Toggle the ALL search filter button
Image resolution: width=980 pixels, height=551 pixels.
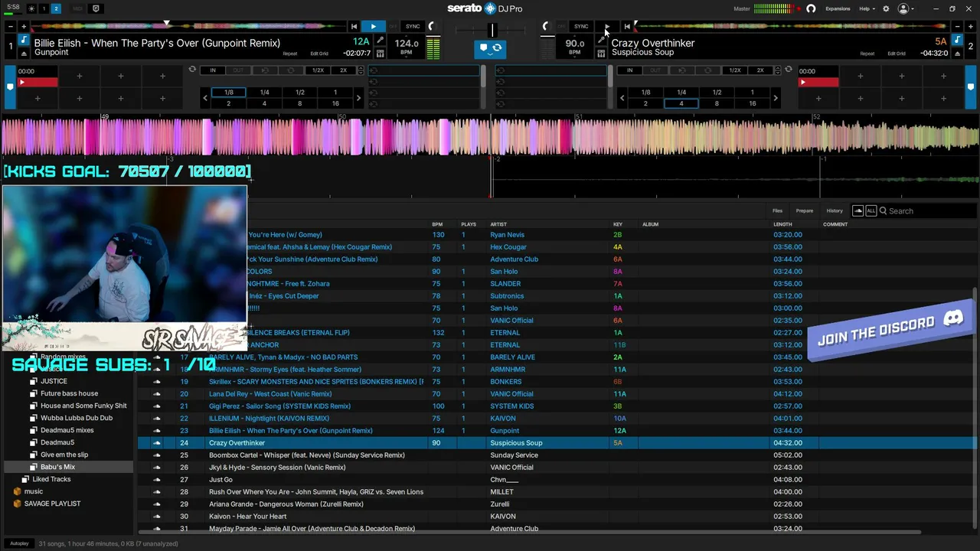tap(871, 210)
